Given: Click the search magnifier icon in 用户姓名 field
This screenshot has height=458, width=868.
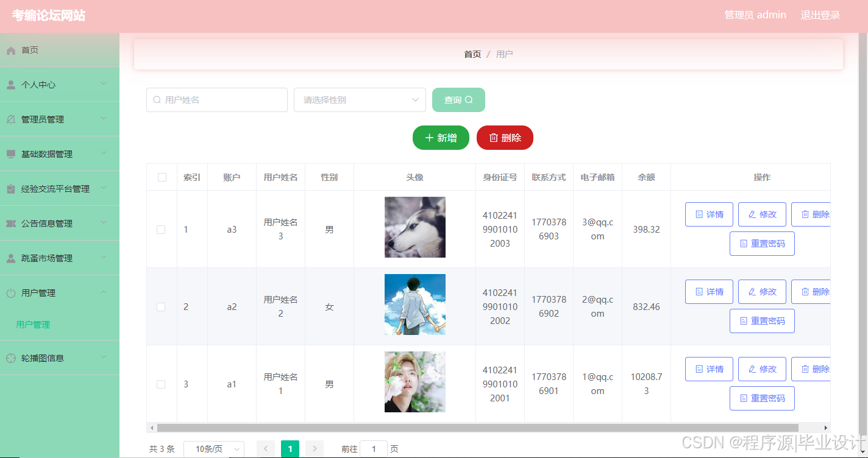Looking at the screenshot, I should coord(157,100).
